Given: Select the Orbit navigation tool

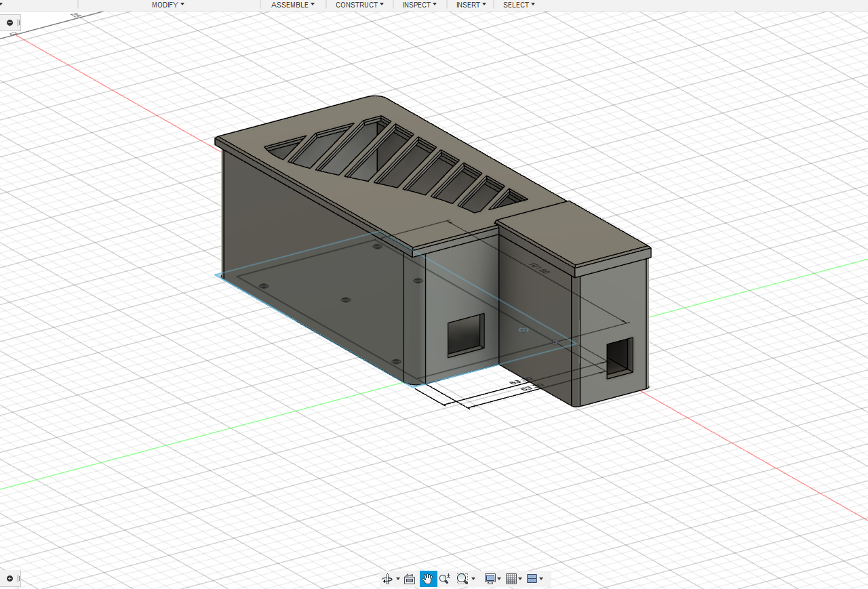Looking at the screenshot, I should coord(387,579).
